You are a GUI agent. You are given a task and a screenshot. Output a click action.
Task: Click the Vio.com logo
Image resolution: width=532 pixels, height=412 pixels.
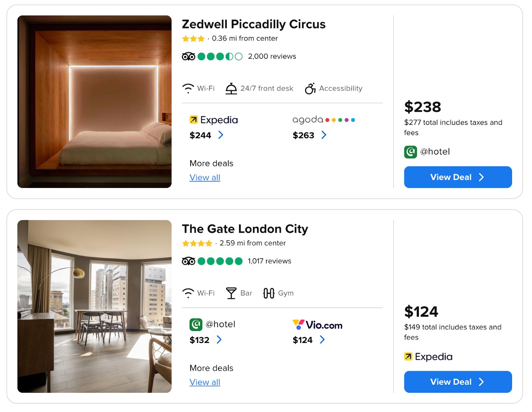tap(317, 325)
